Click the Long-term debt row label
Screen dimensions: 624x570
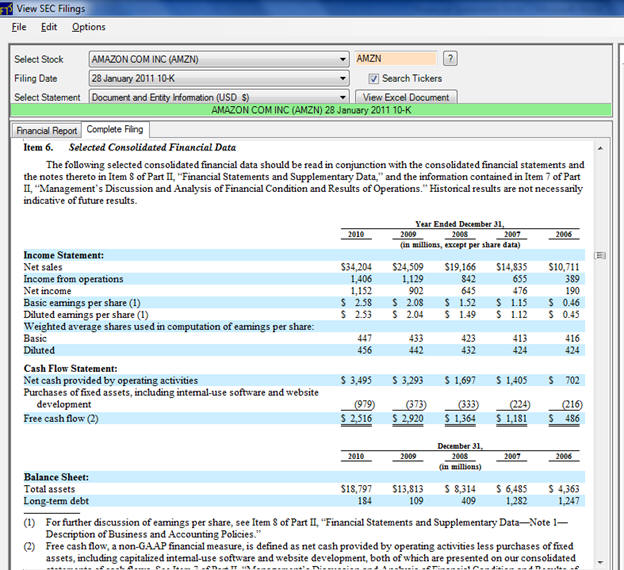click(x=56, y=501)
